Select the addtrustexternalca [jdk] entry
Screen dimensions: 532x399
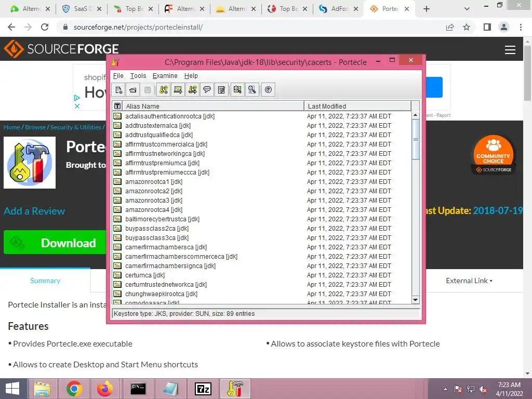(261, 126)
